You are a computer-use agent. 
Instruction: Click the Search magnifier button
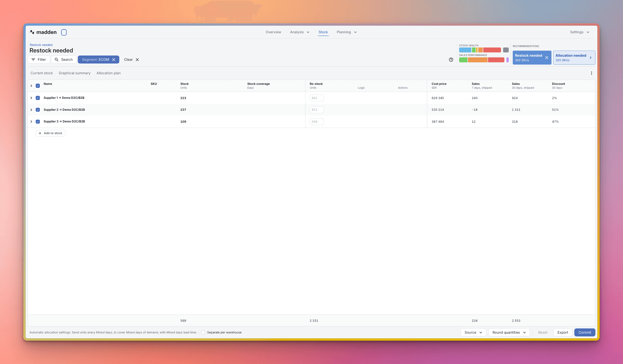point(64,60)
